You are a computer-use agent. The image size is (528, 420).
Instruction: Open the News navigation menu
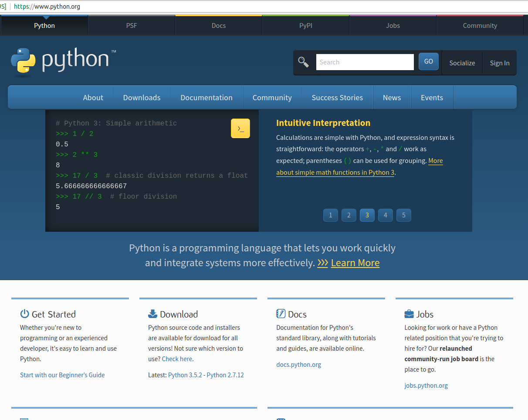[x=392, y=98]
